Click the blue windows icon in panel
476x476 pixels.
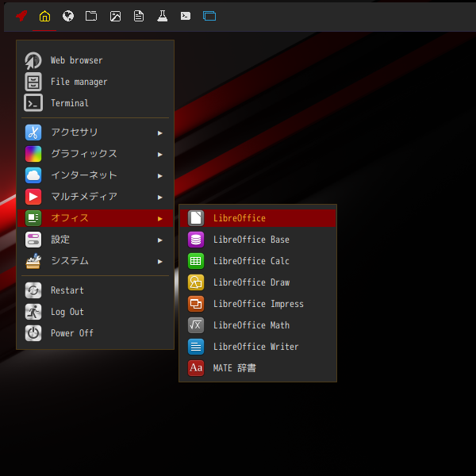[x=209, y=16]
